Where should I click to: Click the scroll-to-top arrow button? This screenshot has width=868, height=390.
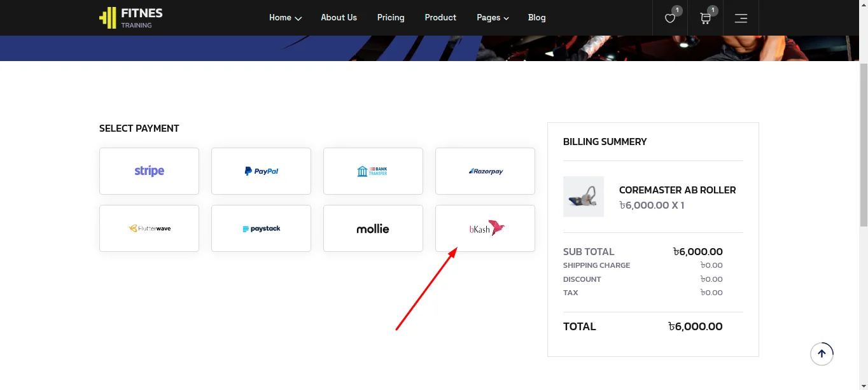[822, 354]
